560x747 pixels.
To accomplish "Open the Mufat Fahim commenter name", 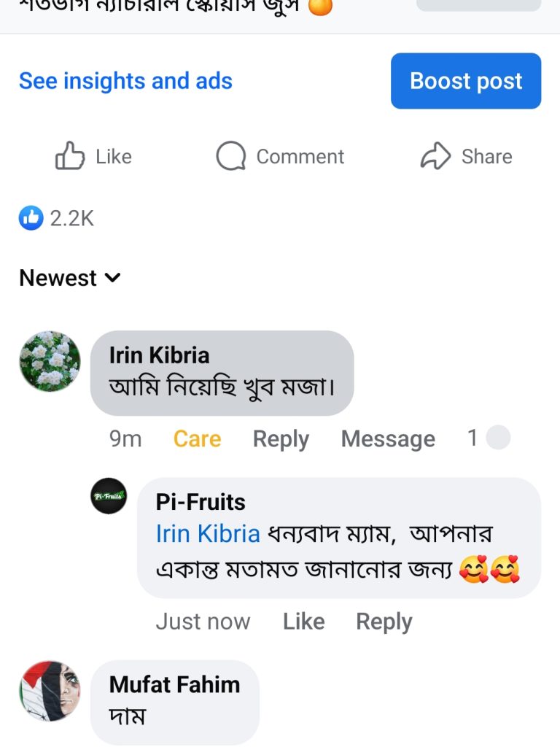I will pyautogui.click(x=174, y=684).
